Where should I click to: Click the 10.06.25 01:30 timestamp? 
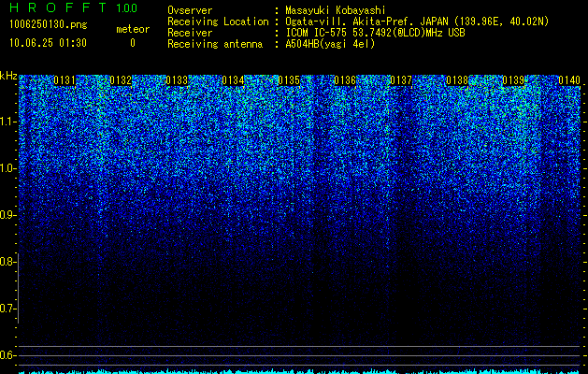48,43
